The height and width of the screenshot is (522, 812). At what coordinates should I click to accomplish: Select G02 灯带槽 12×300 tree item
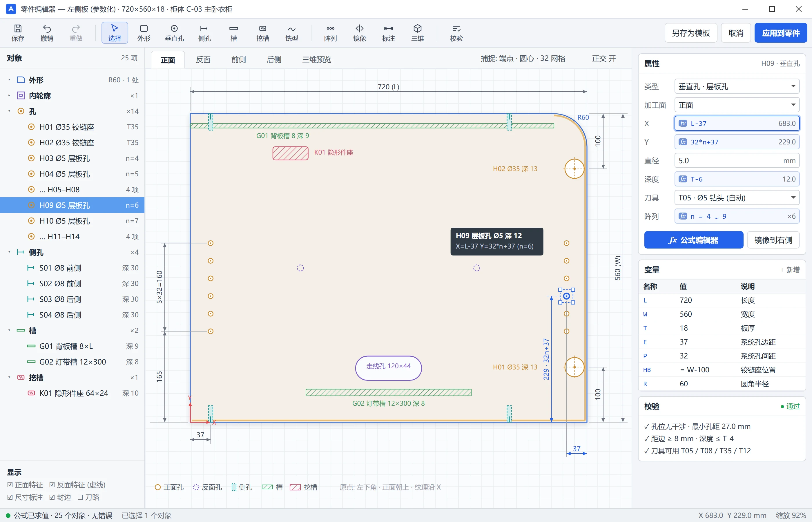[72, 362]
